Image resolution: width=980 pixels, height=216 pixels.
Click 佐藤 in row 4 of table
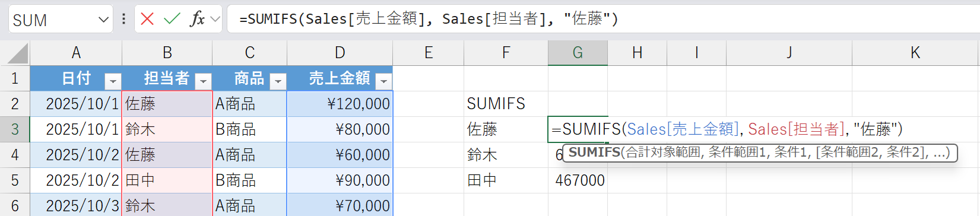coord(167,155)
